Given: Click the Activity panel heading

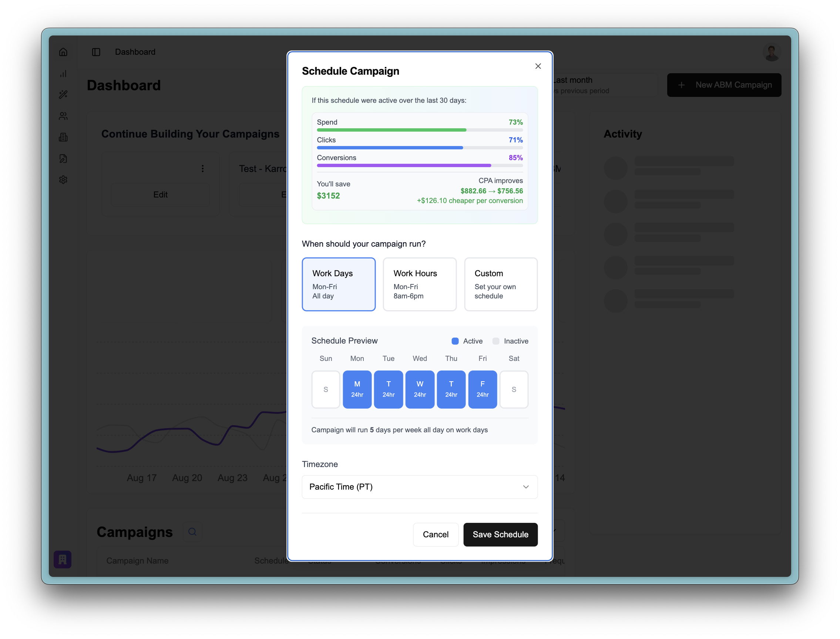Looking at the screenshot, I should (x=623, y=134).
